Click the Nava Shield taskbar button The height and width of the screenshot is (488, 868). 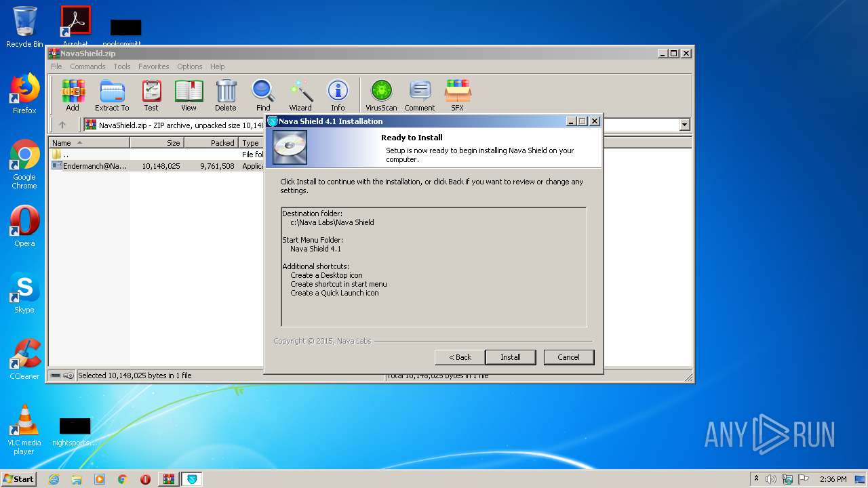click(192, 479)
